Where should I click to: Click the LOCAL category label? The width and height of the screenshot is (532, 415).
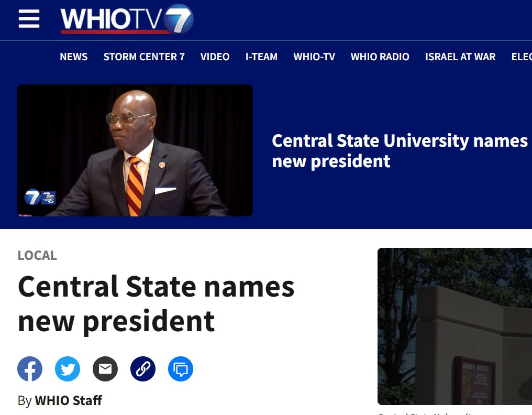37,255
